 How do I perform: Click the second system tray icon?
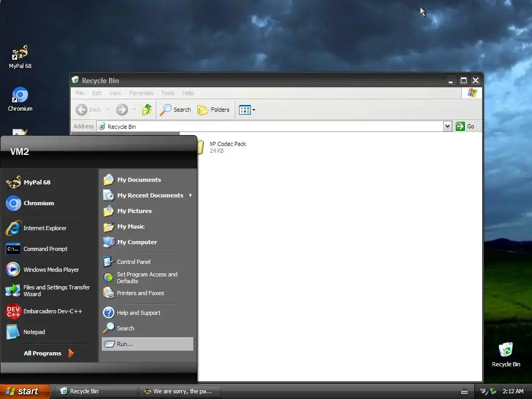494,391
